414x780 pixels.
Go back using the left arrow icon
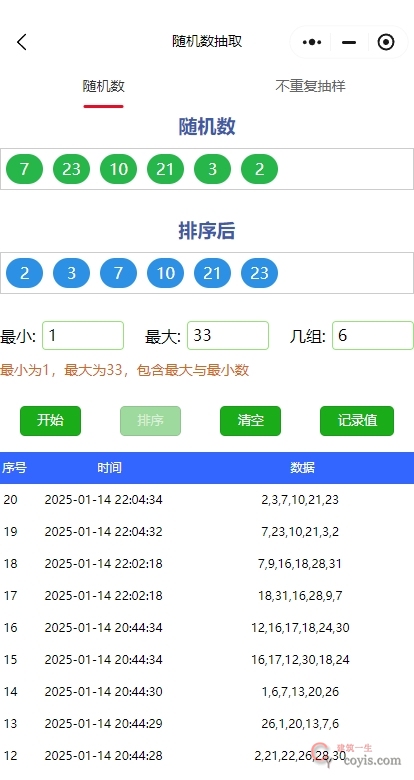click(21, 42)
